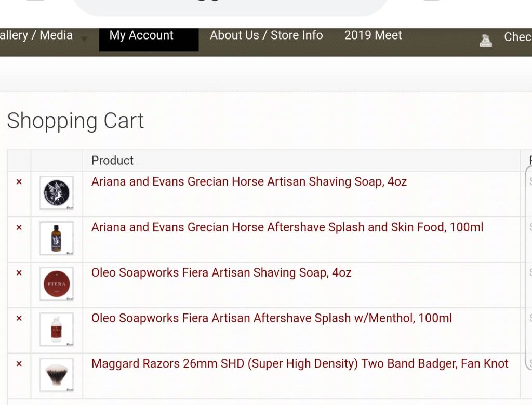Open badger fan knot brush thumbnail

pos(57,375)
